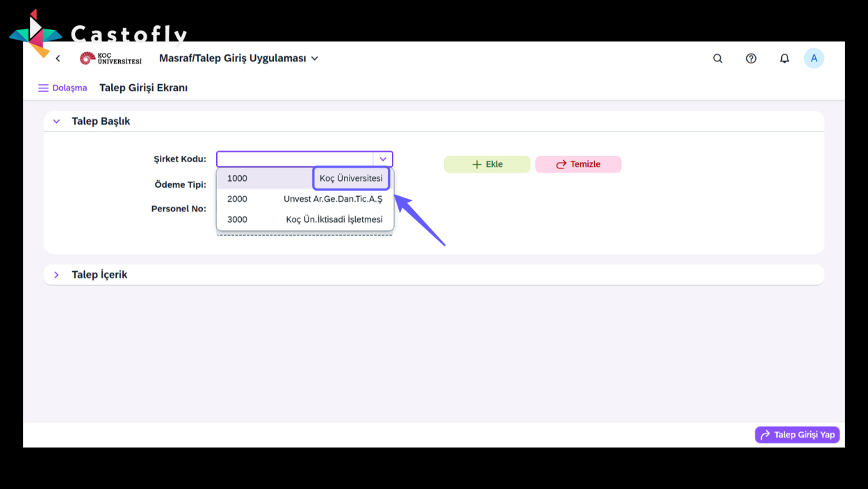868x489 pixels.
Task: Open the notifications bell
Action: 785,58
